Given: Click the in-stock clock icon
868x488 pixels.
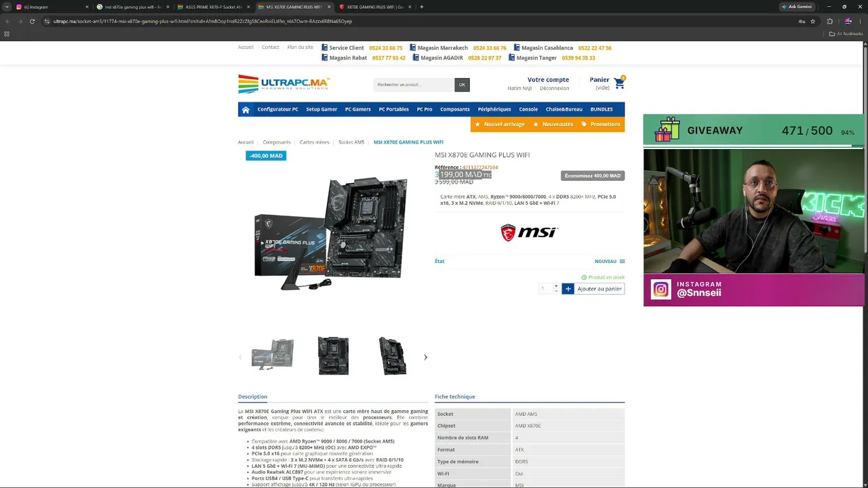Looking at the screenshot, I should click(584, 277).
